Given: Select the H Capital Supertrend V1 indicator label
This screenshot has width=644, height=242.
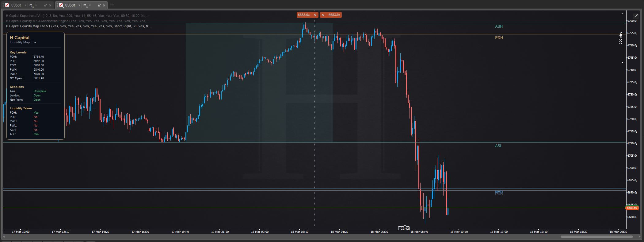Looking at the screenshot, I should (78, 16).
